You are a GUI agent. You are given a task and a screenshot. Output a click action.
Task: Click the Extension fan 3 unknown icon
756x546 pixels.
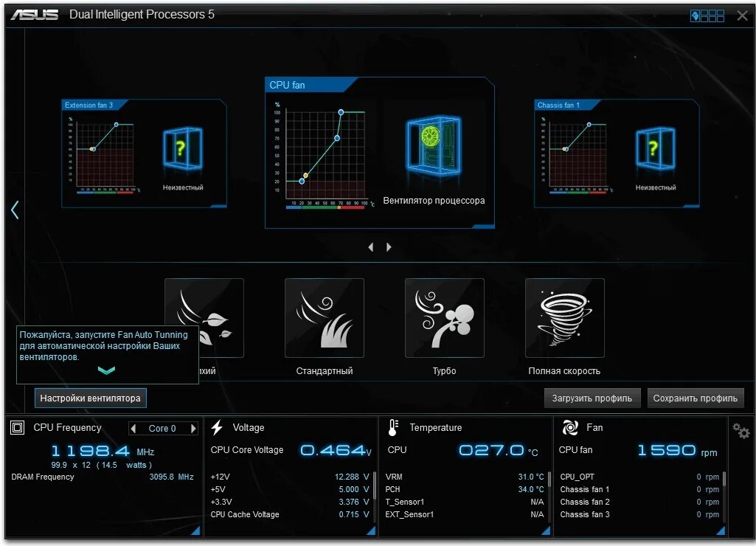pyautogui.click(x=183, y=148)
